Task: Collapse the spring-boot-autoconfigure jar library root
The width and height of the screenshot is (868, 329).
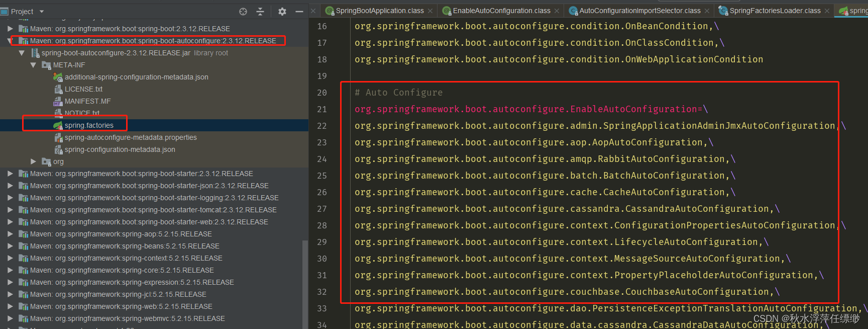Action: point(22,53)
